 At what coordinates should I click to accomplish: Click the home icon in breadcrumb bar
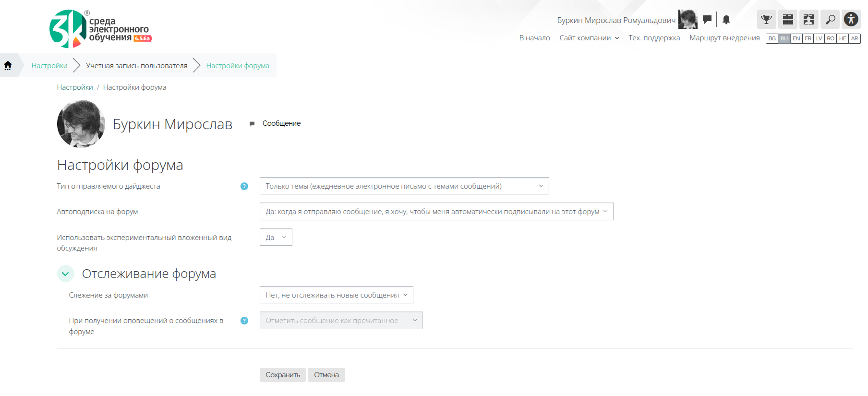coord(8,66)
